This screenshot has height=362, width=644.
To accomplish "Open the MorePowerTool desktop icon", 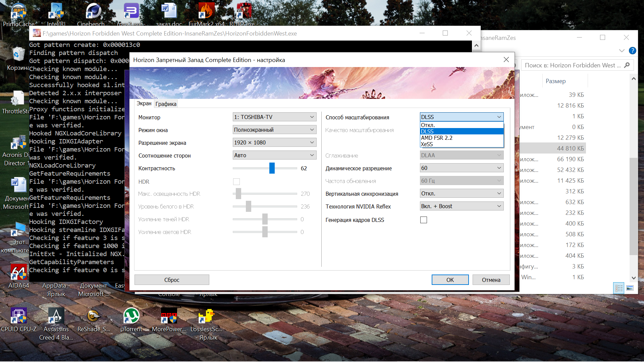I will click(169, 316).
